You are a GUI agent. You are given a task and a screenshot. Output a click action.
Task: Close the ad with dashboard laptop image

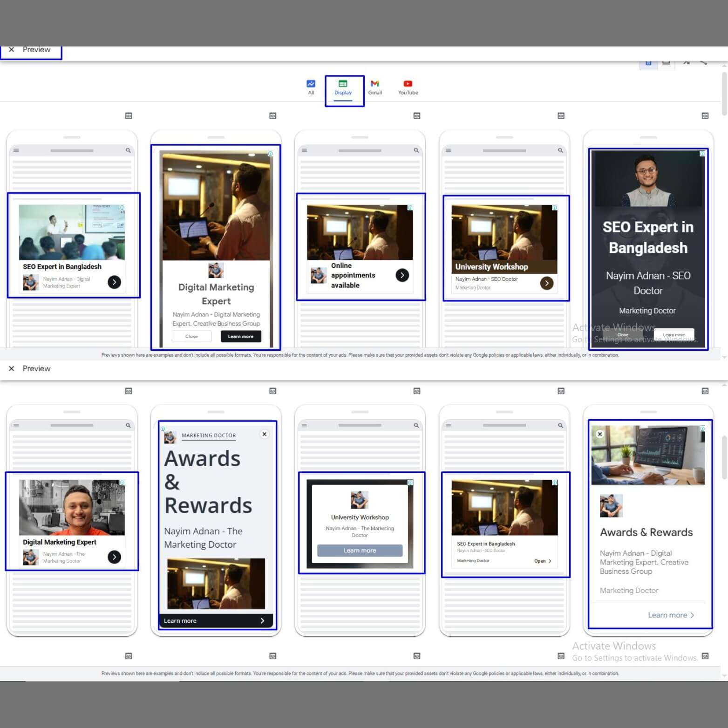[x=600, y=434]
